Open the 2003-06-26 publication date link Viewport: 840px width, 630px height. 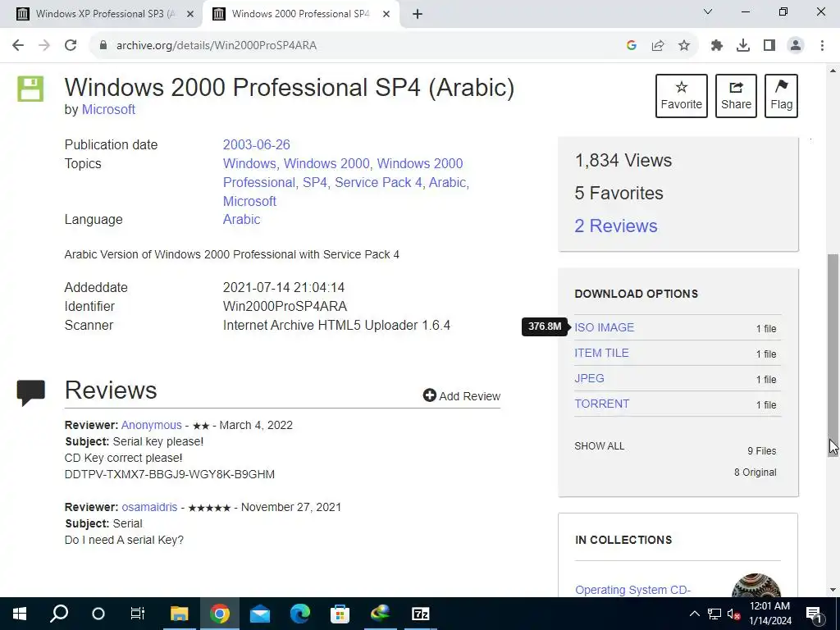coord(256,144)
